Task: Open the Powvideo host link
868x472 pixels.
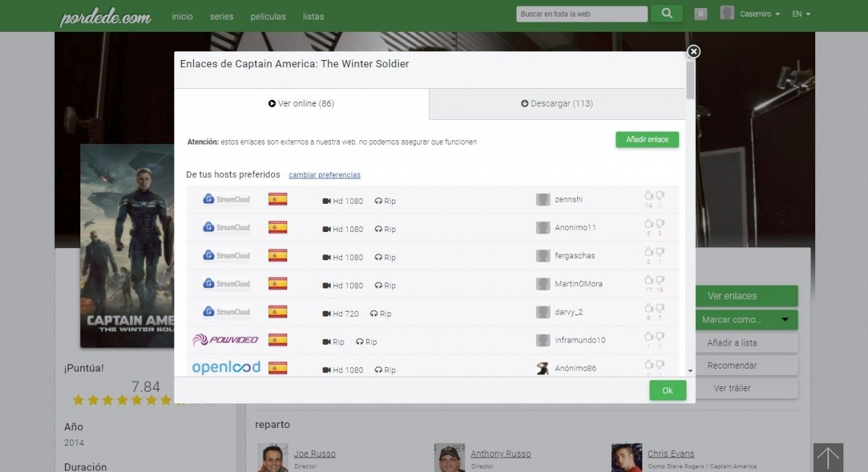Action: coord(226,340)
